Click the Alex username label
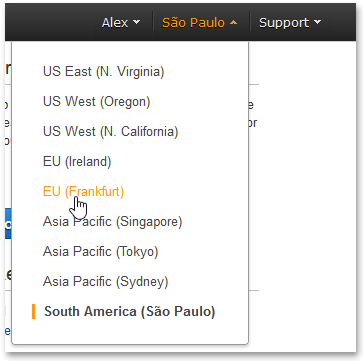Viewport: 363px width, 361px height. click(115, 23)
